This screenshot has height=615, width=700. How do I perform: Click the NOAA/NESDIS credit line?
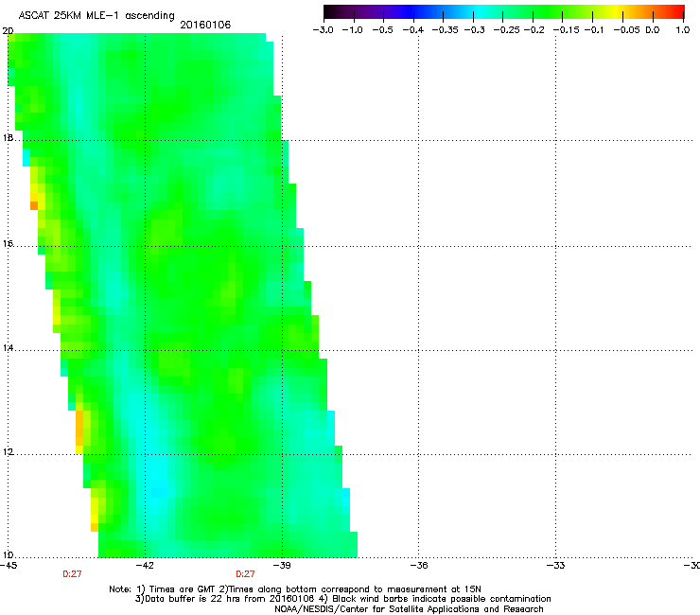409,609
